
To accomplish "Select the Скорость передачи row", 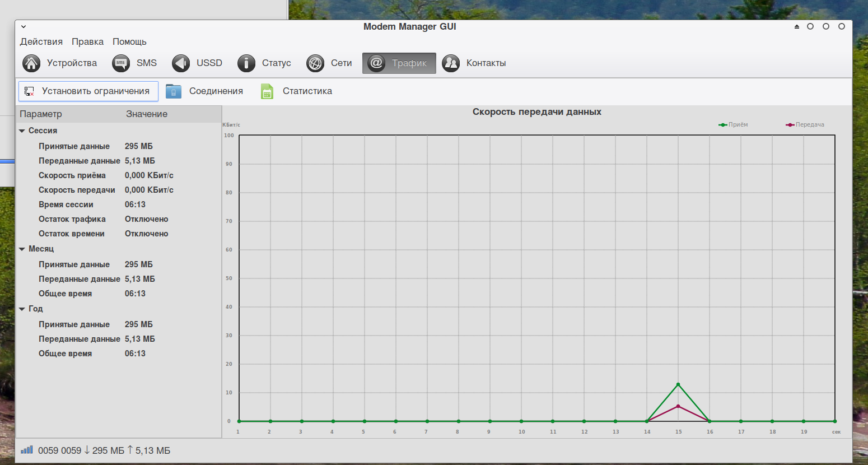I will click(x=119, y=190).
